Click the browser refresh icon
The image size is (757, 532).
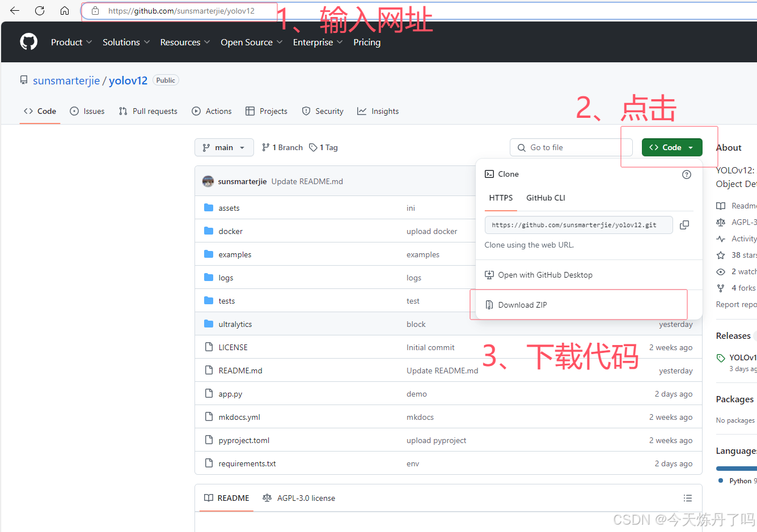(40, 11)
